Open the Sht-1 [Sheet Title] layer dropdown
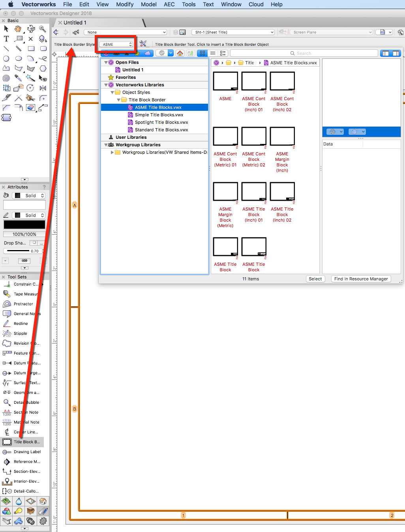The height and width of the screenshot is (532, 405). pos(233,32)
